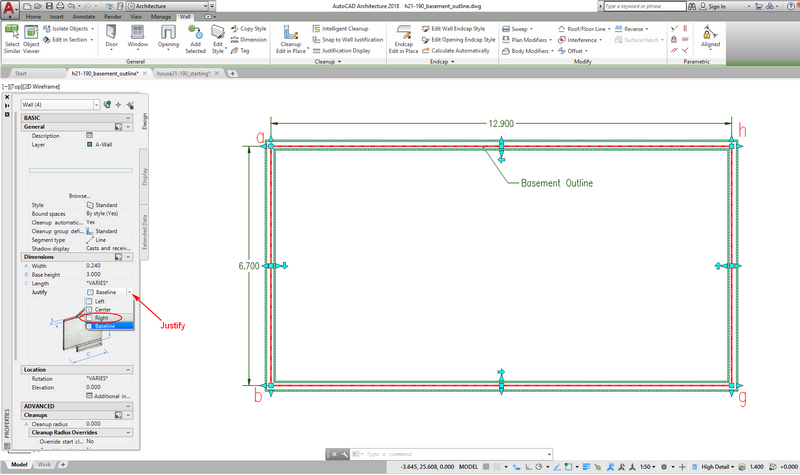The image size is (800, 475).
Task: Click Endcap Edit in Place
Action: (x=403, y=39)
